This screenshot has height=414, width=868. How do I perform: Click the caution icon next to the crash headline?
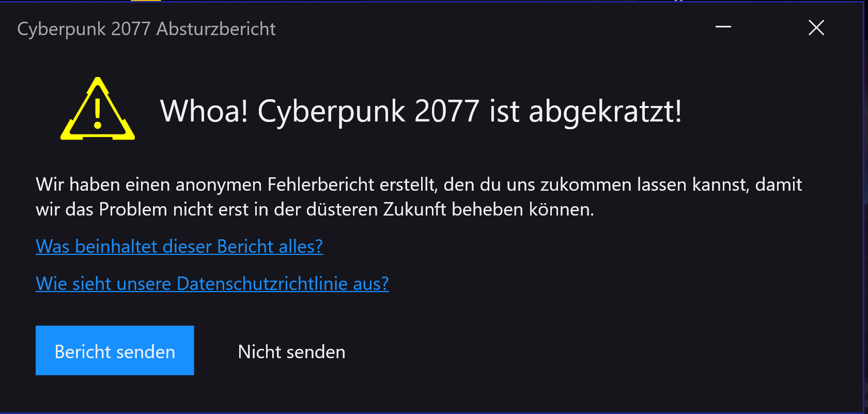(x=97, y=110)
